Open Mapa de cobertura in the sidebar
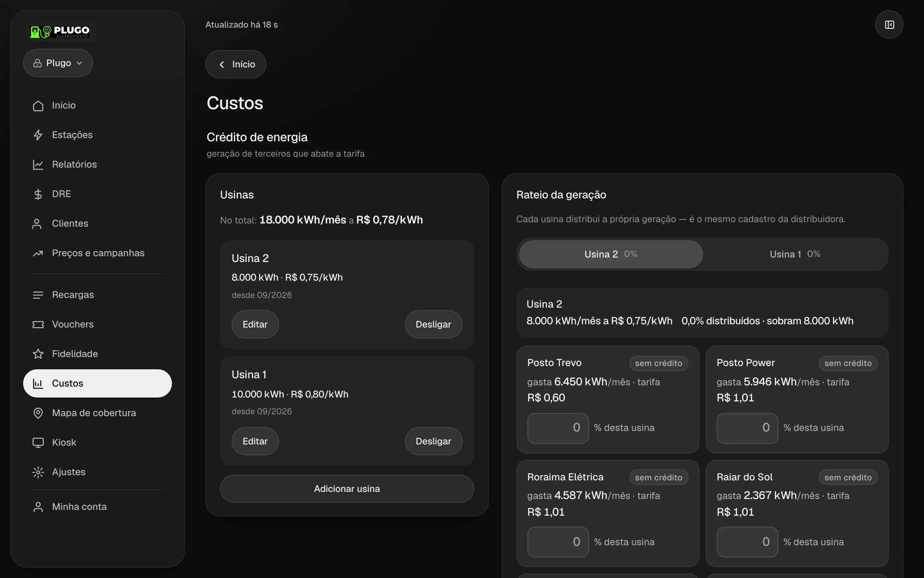 point(97,413)
